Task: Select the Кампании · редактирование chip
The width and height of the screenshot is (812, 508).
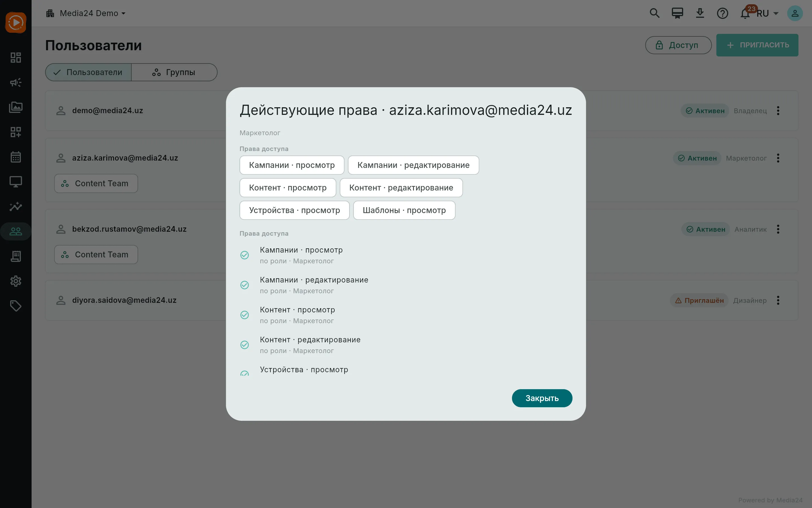Action: [413, 165]
